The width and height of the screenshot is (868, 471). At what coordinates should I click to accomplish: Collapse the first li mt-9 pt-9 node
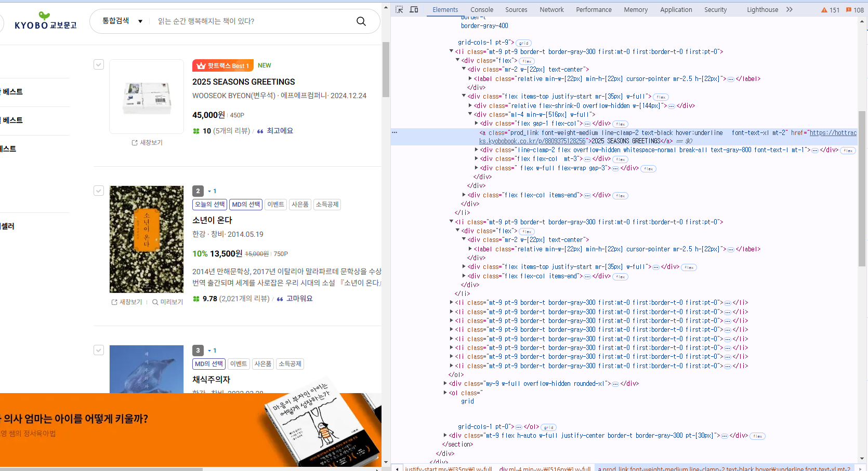[x=451, y=51]
